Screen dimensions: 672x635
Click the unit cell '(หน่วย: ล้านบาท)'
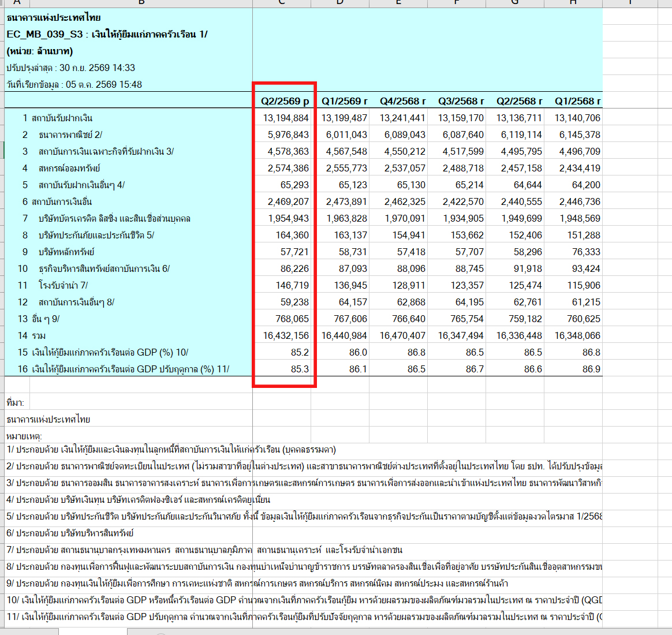40,51
